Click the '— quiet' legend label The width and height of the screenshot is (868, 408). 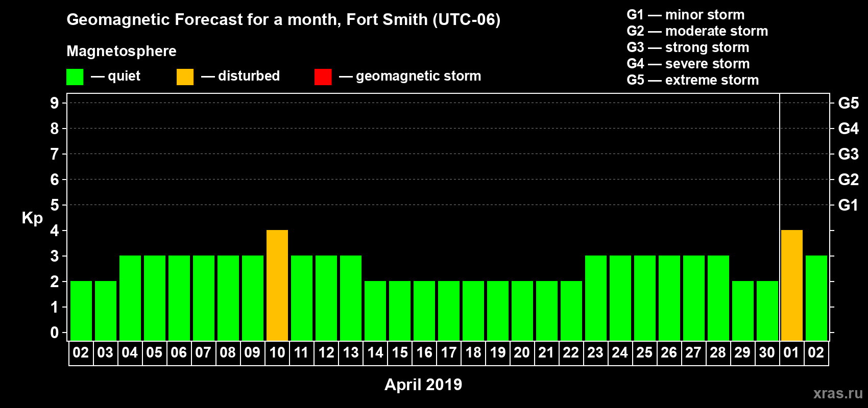(115, 76)
